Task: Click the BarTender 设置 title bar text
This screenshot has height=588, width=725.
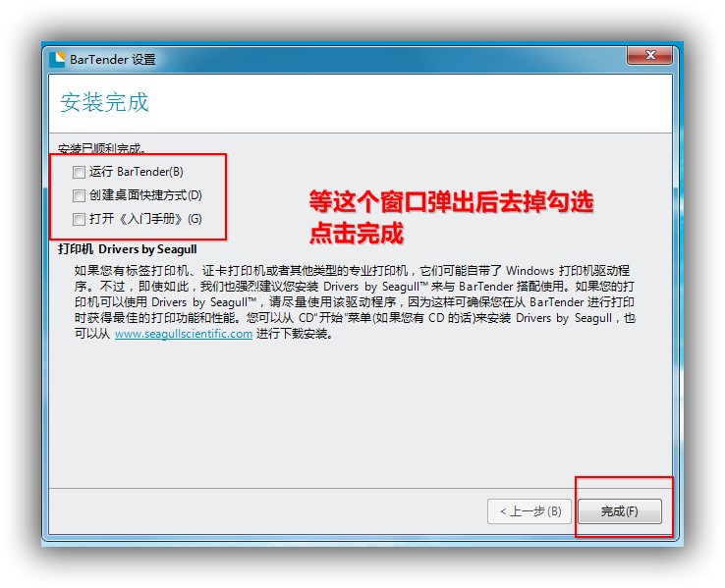Action: pyautogui.click(x=112, y=60)
